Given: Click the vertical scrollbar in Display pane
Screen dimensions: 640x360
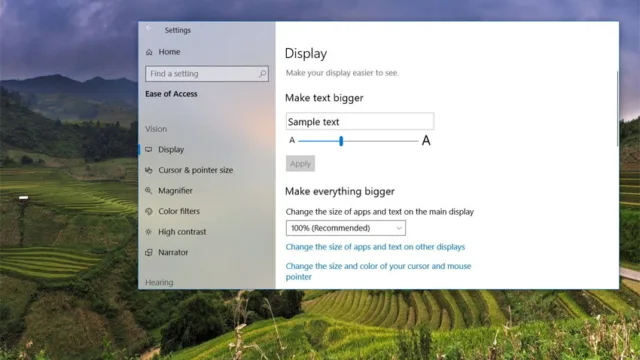Looking at the screenshot, I should click(x=617, y=108).
